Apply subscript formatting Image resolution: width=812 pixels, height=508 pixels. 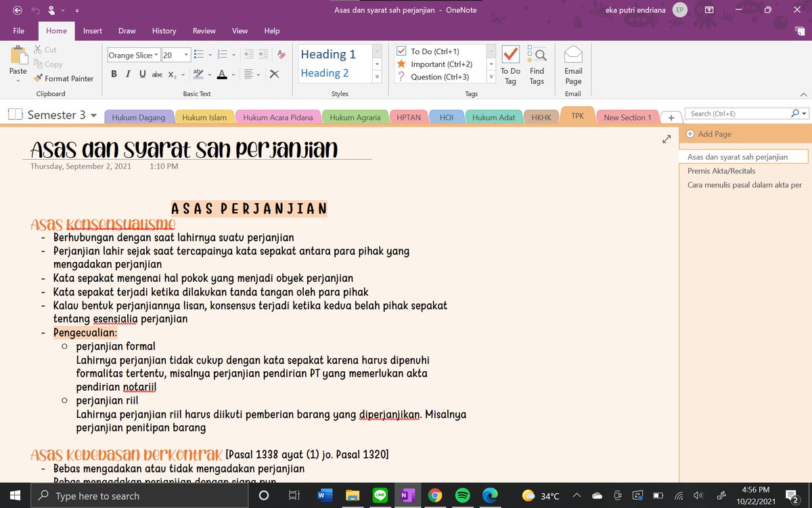click(172, 74)
